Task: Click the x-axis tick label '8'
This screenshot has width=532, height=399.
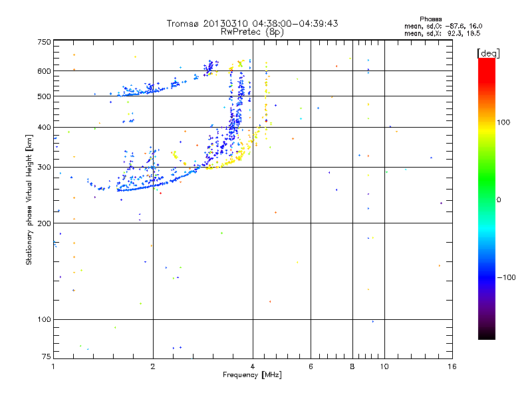Action: click(352, 366)
